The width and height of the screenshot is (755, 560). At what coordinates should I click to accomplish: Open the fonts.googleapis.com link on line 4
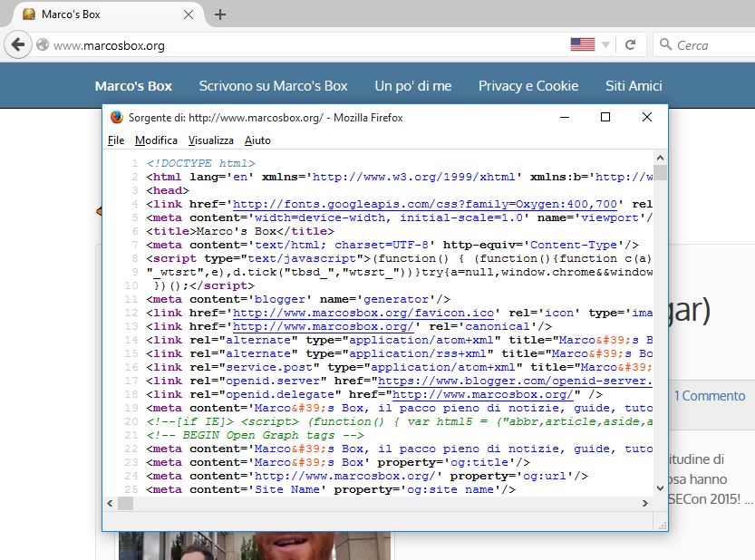pyautogui.click(x=425, y=204)
